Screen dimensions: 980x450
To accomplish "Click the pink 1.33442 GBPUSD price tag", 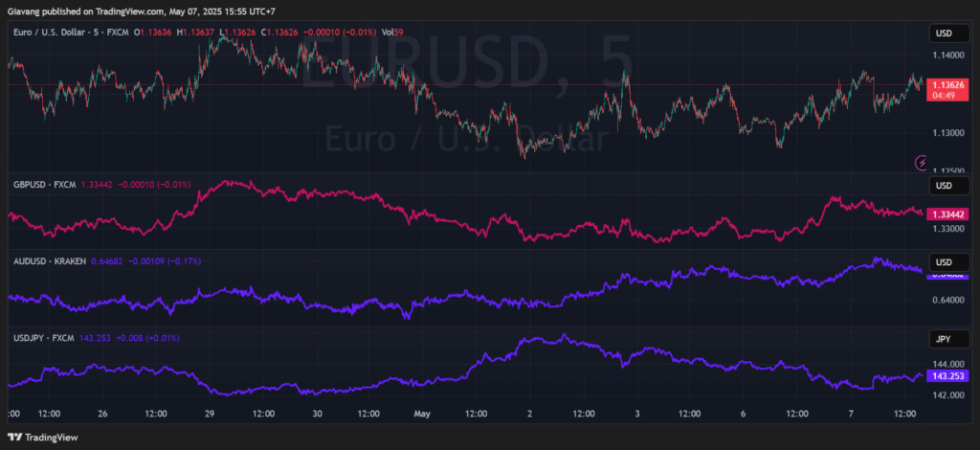I will coord(947,214).
